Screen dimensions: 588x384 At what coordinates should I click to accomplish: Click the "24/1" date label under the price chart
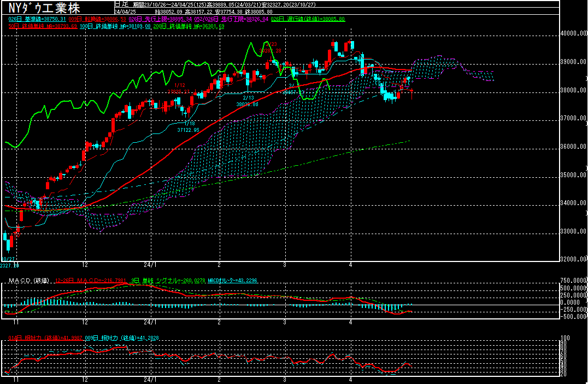click(x=150, y=265)
